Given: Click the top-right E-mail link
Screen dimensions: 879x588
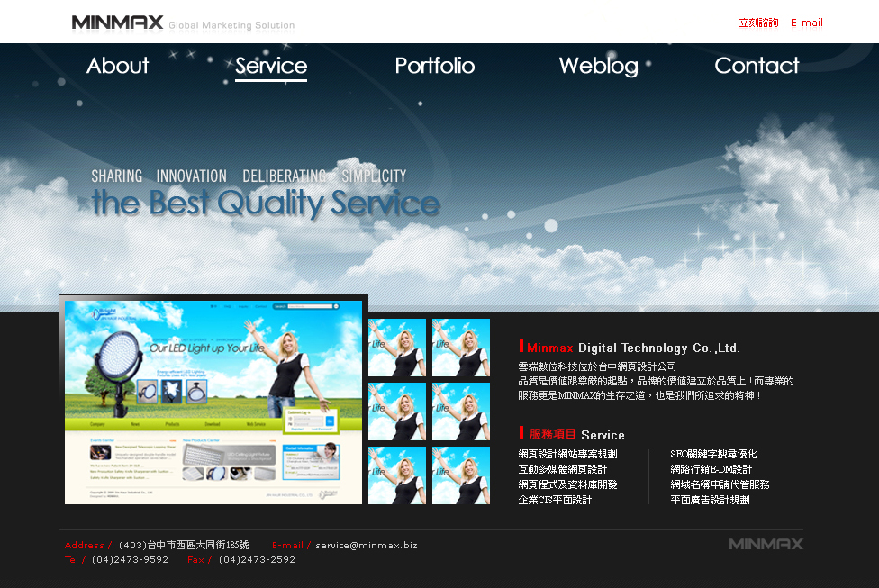Looking at the screenshot, I should pos(807,23).
